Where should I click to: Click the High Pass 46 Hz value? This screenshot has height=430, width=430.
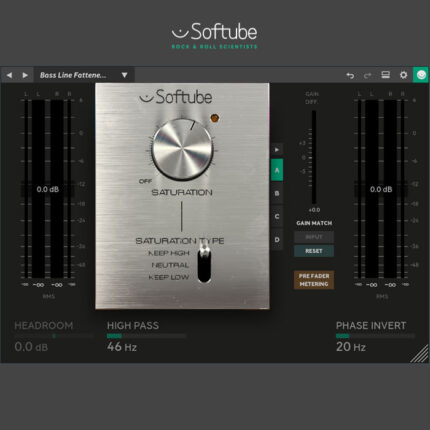point(122,347)
